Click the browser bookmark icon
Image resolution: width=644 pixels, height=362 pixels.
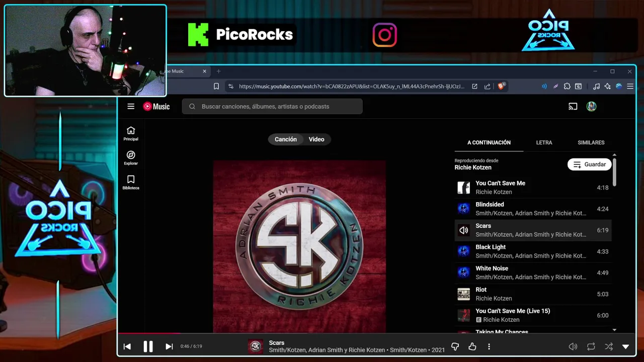(x=216, y=86)
